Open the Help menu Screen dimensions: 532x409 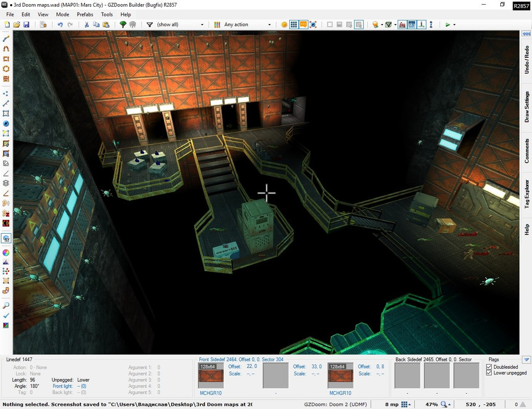tap(126, 14)
